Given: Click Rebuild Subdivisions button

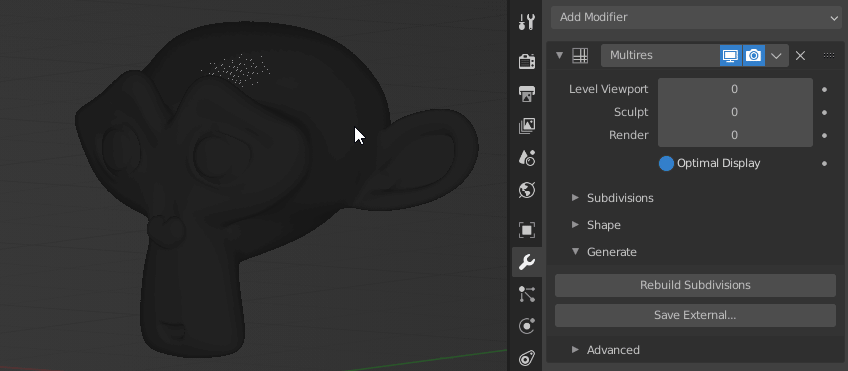Looking at the screenshot, I should point(695,285).
